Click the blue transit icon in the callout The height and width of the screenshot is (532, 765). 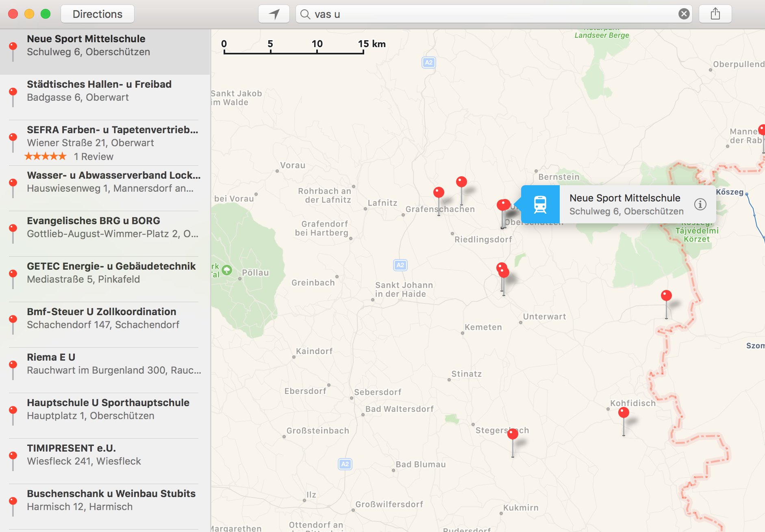coord(540,204)
